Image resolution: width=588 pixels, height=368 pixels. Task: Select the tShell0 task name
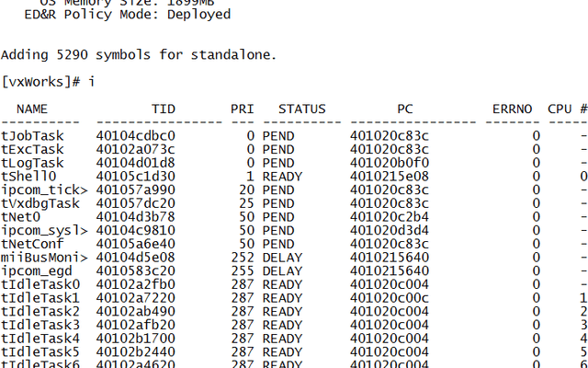coord(28,177)
